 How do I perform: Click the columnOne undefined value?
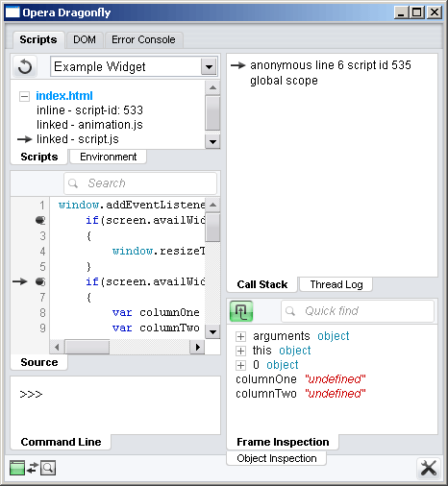click(336, 379)
